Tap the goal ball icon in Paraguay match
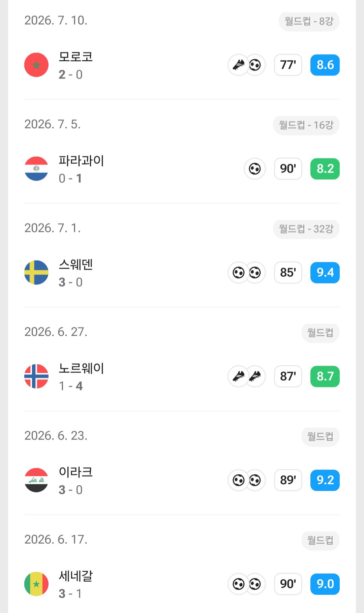This screenshot has width=364, height=613. [255, 168]
